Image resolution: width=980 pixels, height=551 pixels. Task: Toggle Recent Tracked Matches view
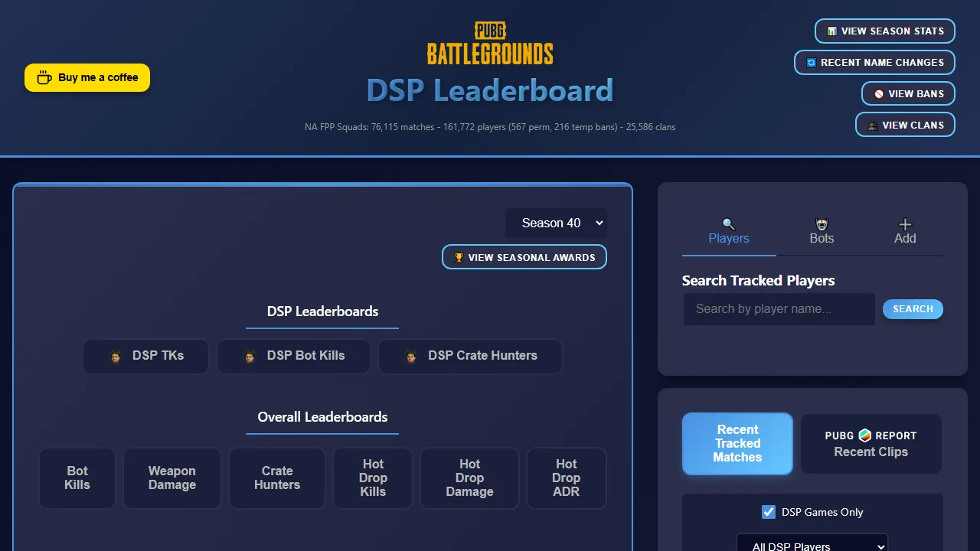click(x=737, y=444)
